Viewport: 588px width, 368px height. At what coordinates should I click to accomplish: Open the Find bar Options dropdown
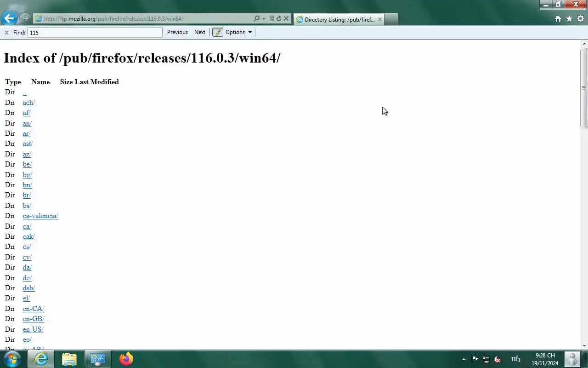click(238, 32)
